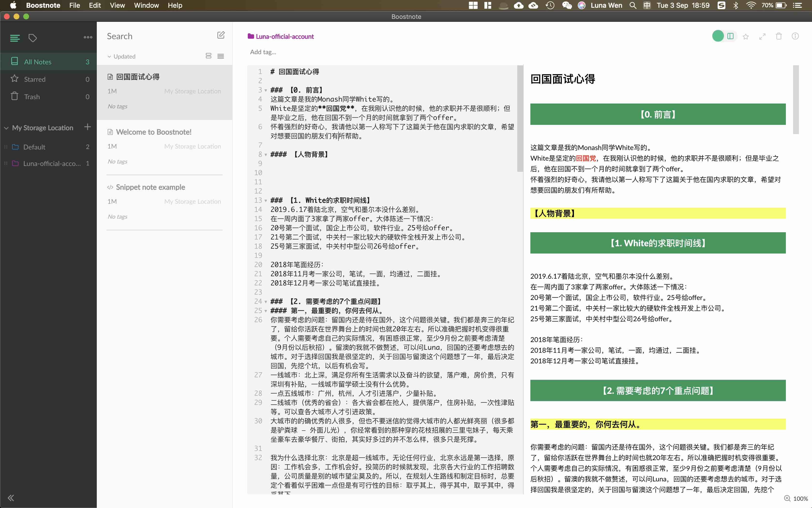
Task: Open the tags list view
Action: (32, 38)
